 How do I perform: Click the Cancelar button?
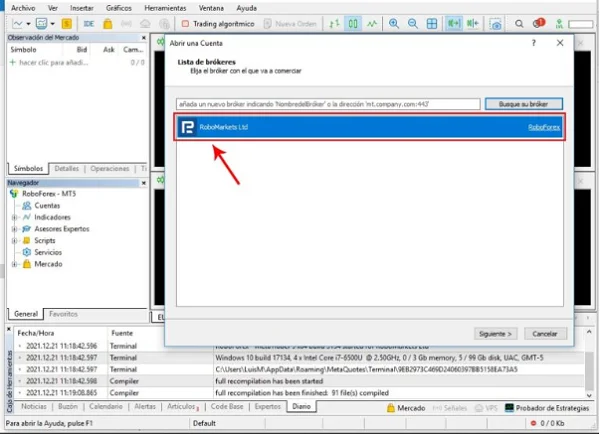click(545, 334)
